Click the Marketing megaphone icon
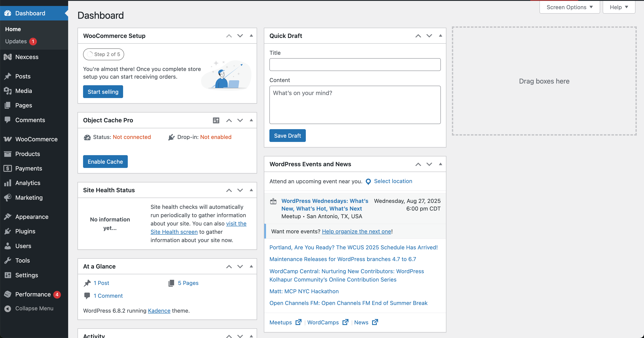Image resolution: width=644 pixels, height=338 pixels. [8, 197]
